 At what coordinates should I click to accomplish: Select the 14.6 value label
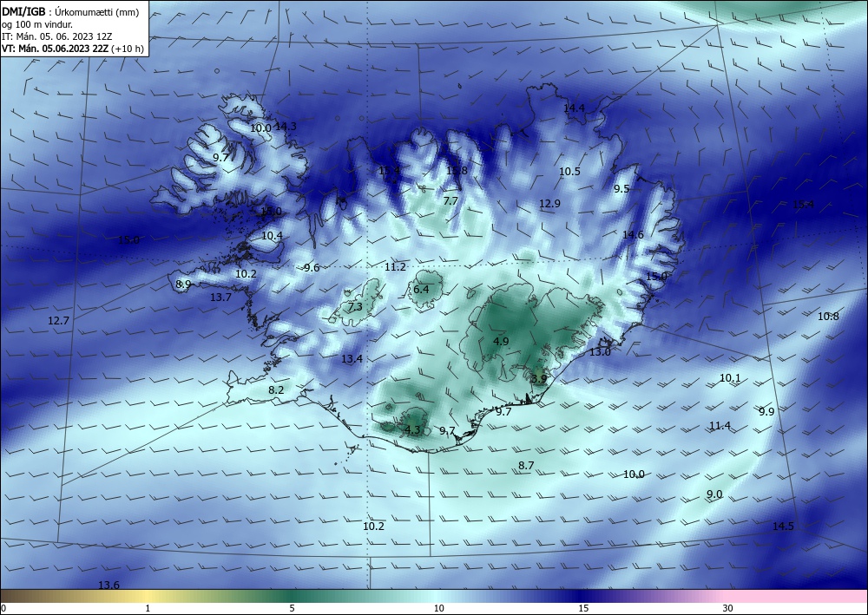click(633, 234)
